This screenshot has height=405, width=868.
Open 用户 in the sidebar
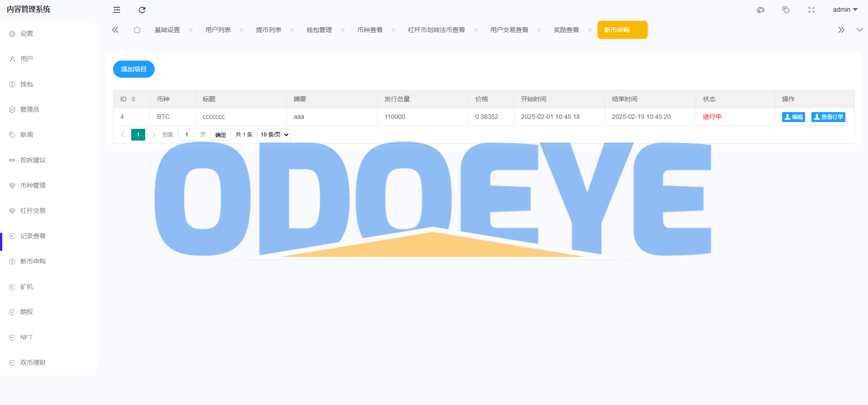[x=27, y=59]
